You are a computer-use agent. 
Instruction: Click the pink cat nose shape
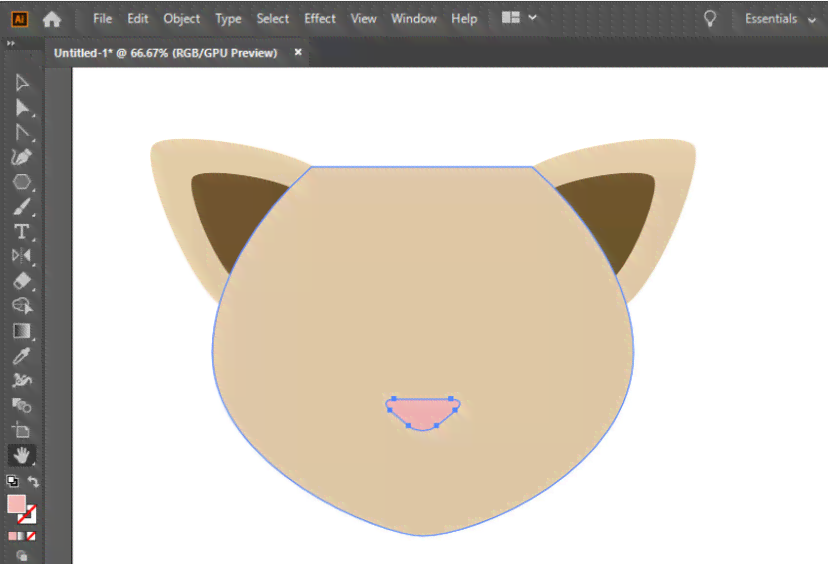[422, 413]
